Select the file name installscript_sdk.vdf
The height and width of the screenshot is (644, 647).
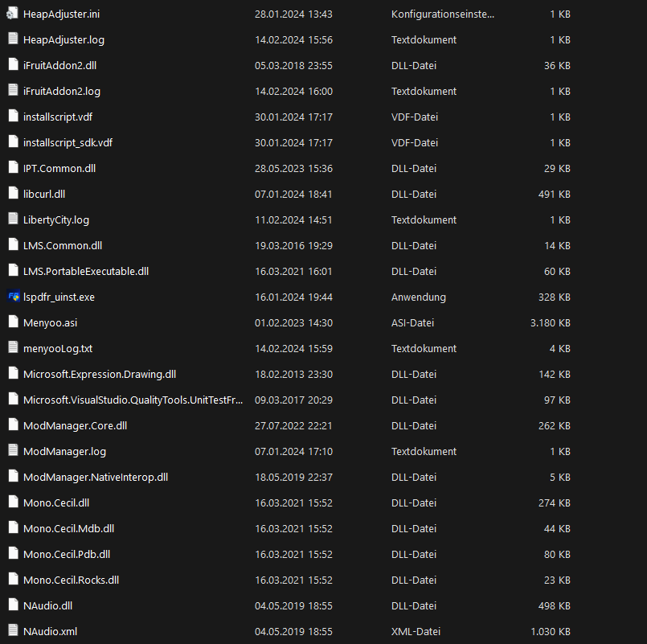[68, 142]
